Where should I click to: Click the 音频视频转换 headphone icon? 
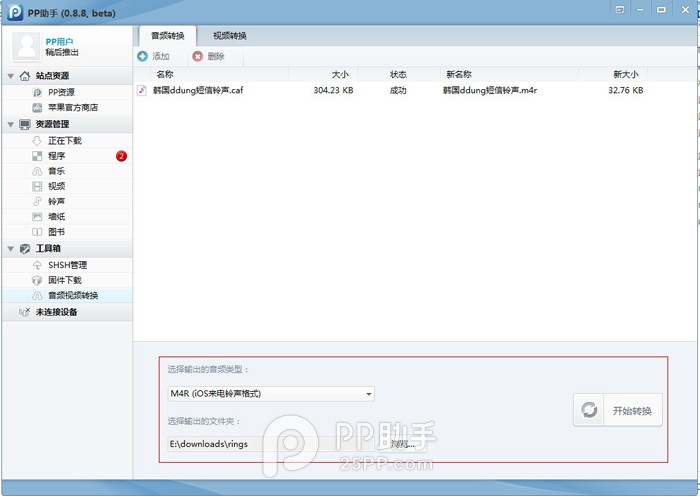pyautogui.click(x=37, y=296)
